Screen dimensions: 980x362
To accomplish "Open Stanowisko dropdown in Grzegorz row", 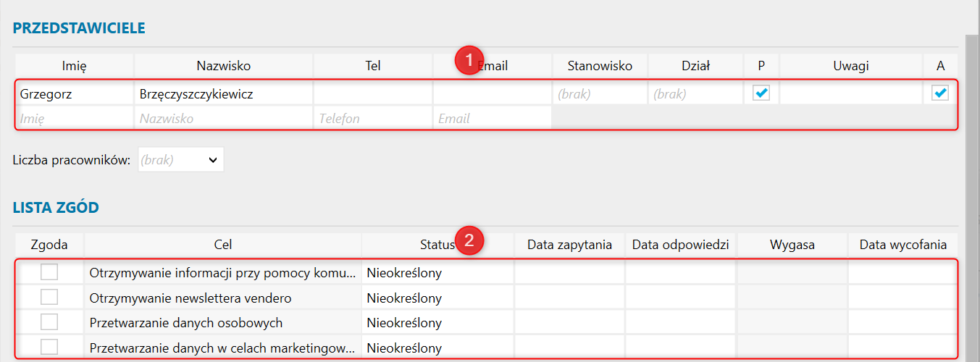I will tap(600, 93).
